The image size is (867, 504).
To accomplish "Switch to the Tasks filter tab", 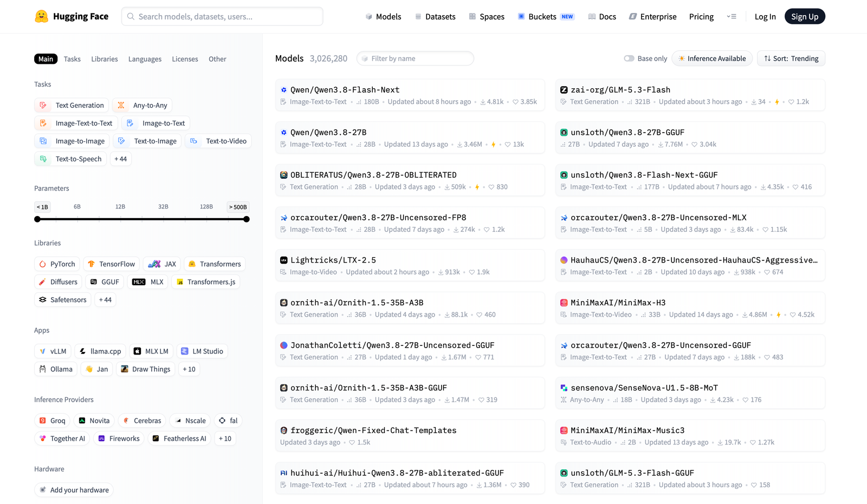I will [72, 59].
